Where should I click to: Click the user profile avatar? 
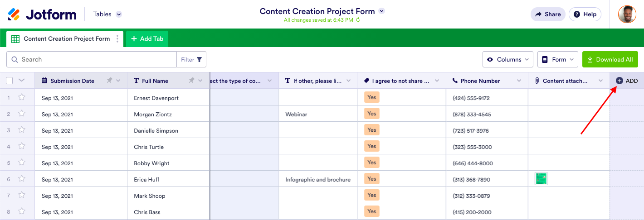pos(627,14)
